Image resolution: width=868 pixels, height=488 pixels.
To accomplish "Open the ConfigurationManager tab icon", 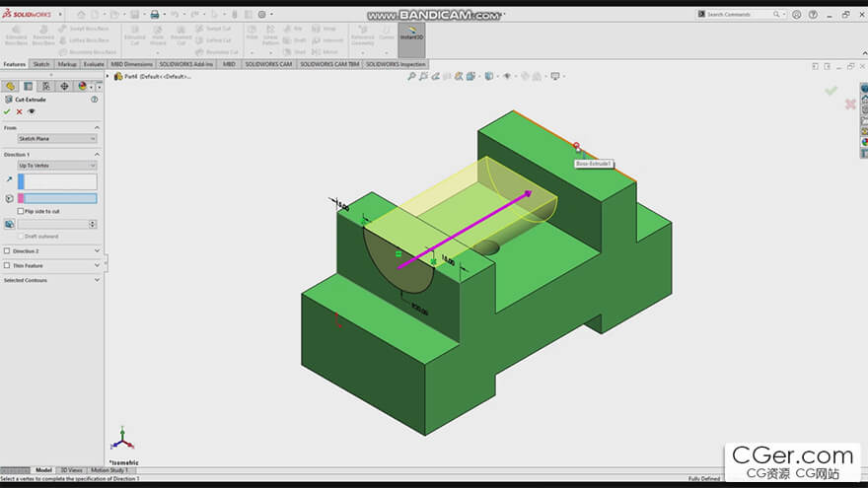I will click(46, 86).
